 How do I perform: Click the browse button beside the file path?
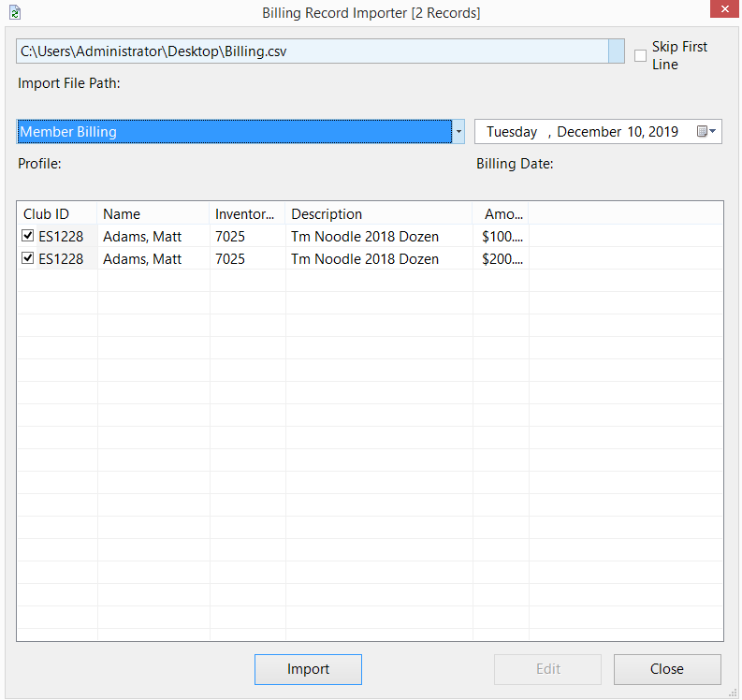(616, 51)
